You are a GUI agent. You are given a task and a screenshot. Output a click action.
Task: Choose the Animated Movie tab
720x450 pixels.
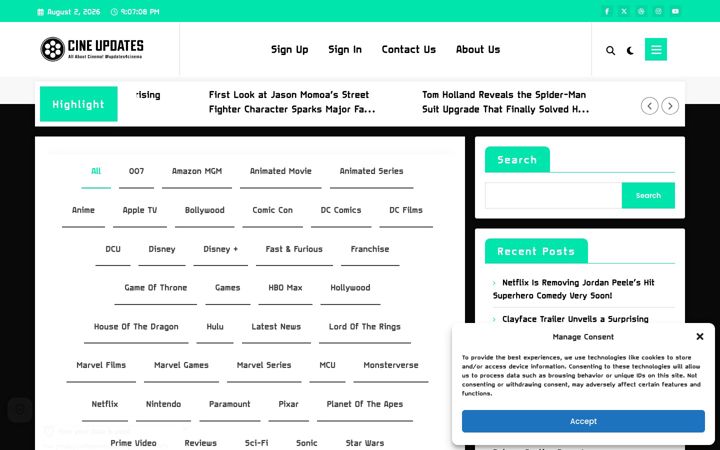[281, 171]
